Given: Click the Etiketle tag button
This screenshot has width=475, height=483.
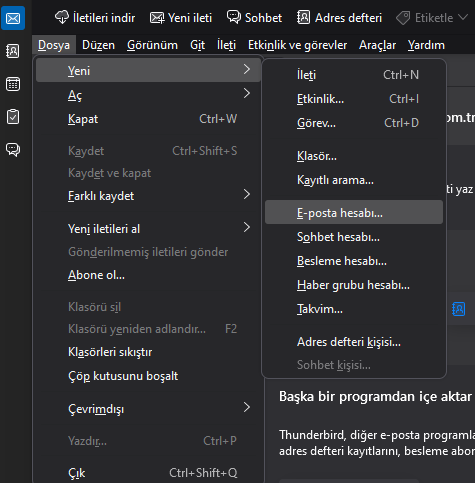Looking at the screenshot, I should point(424,18).
